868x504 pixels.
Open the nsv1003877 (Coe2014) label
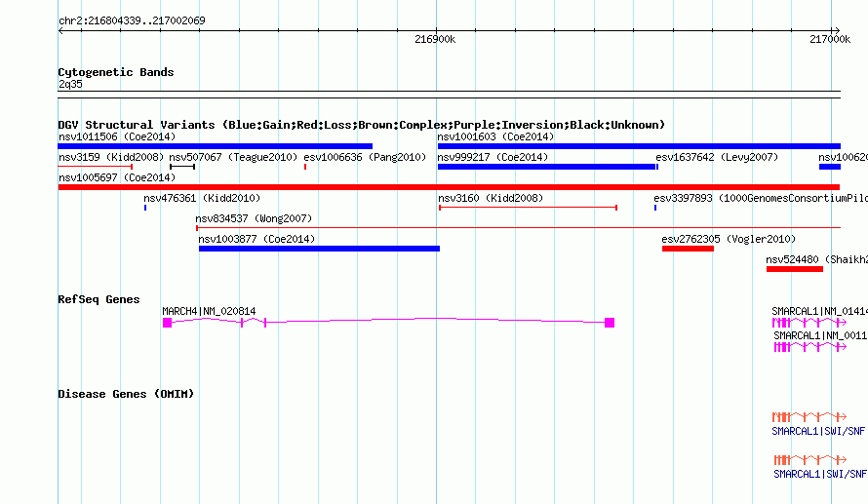click(256, 239)
